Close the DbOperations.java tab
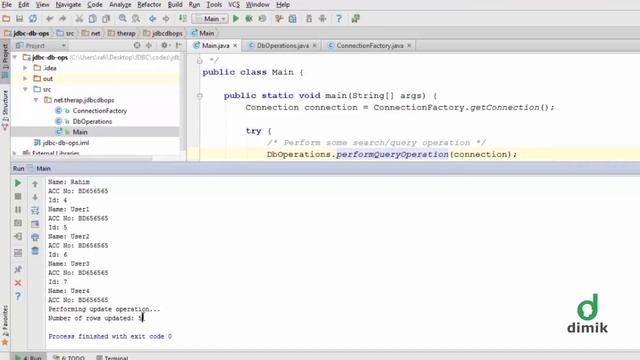Image resolution: width=640 pixels, height=360 pixels. [315, 45]
